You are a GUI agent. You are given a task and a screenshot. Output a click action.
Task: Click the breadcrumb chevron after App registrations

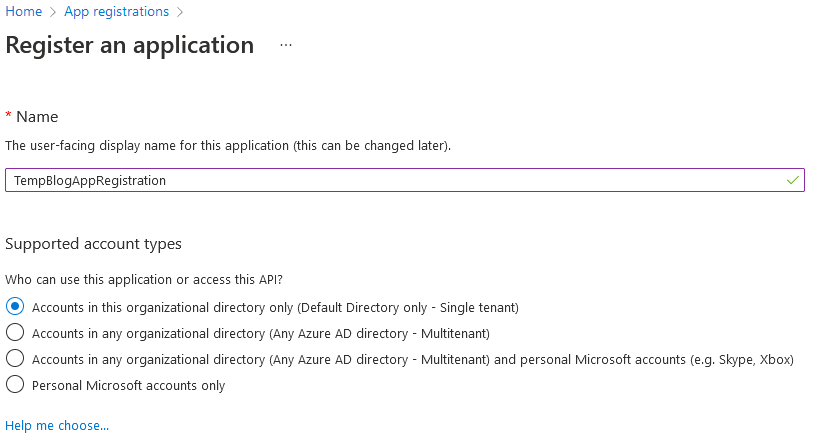click(x=180, y=12)
